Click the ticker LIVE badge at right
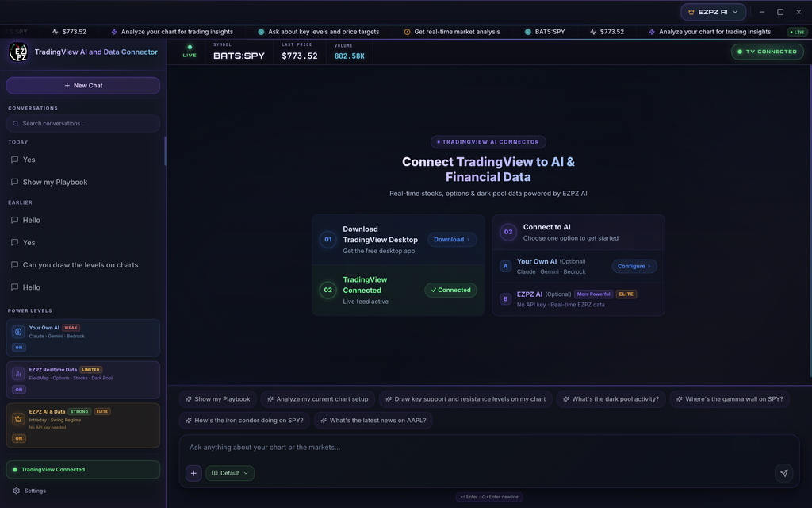This screenshot has height=508, width=812. tap(798, 32)
